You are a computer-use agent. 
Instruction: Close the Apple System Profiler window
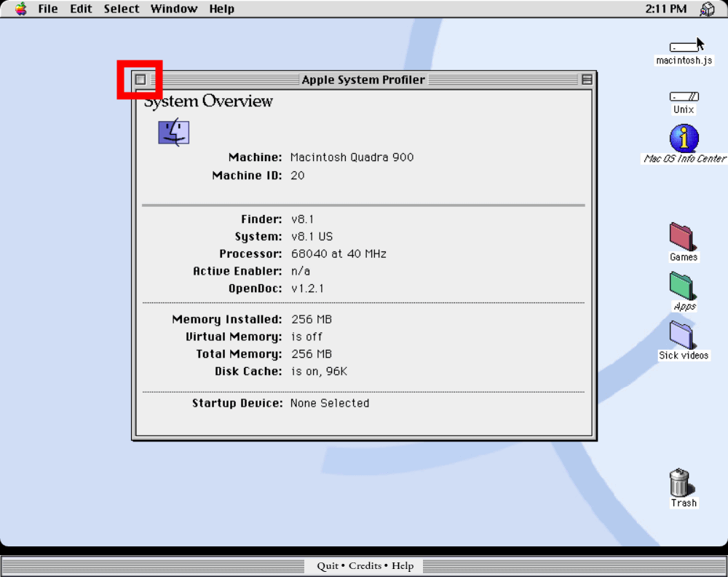pyautogui.click(x=139, y=79)
